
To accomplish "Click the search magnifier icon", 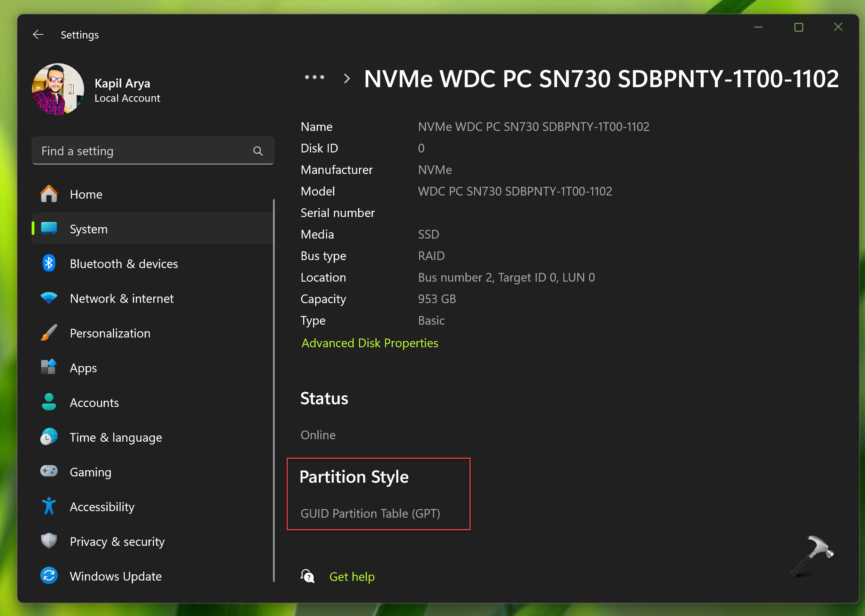I will (258, 151).
